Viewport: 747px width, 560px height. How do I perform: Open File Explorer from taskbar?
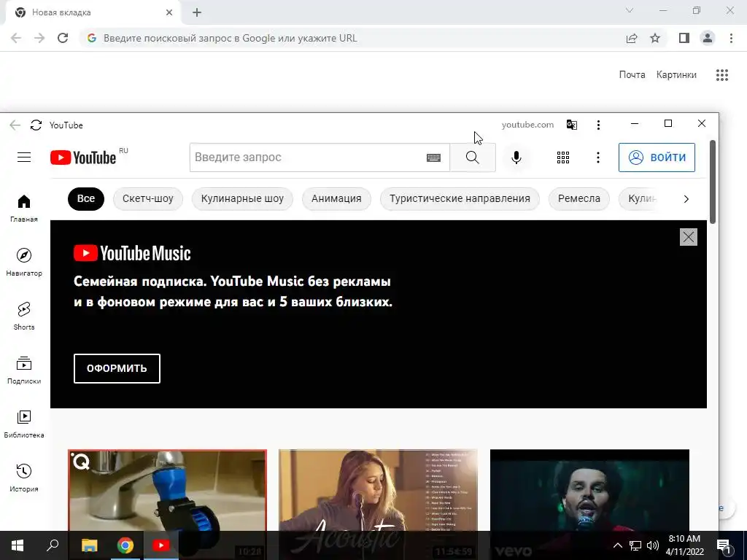[x=89, y=545]
